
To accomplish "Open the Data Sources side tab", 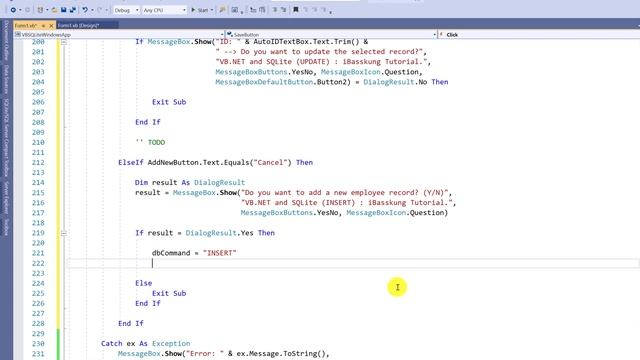I will [6, 79].
